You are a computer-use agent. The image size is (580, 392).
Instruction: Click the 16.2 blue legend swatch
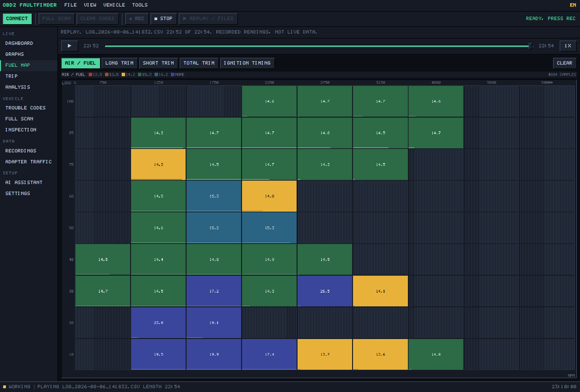[156, 75]
